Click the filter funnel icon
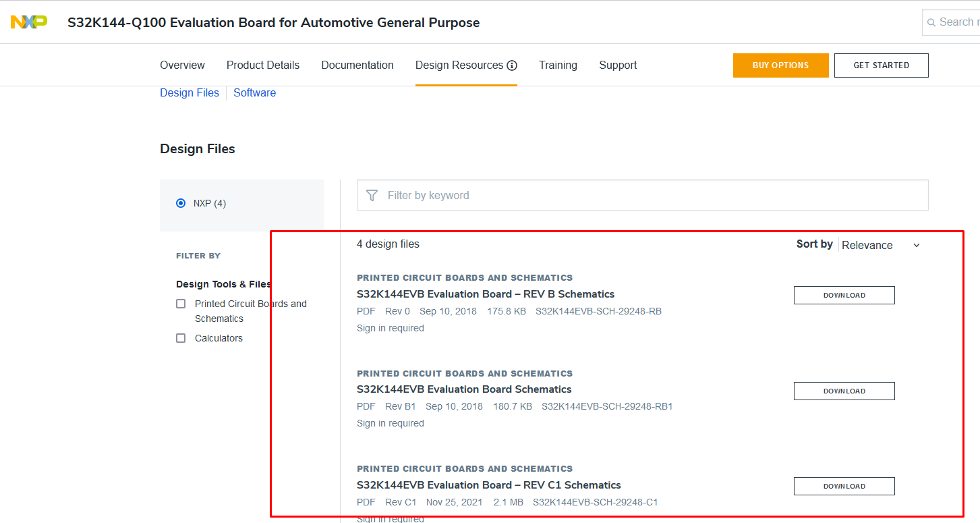This screenshot has height=523, width=980. pyautogui.click(x=372, y=195)
